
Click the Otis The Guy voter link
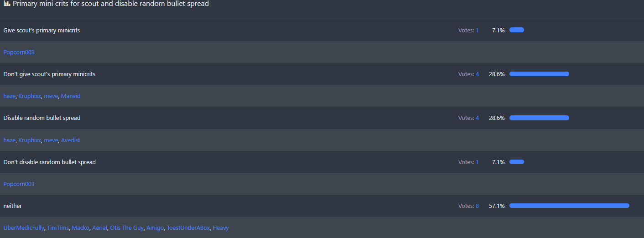click(127, 228)
